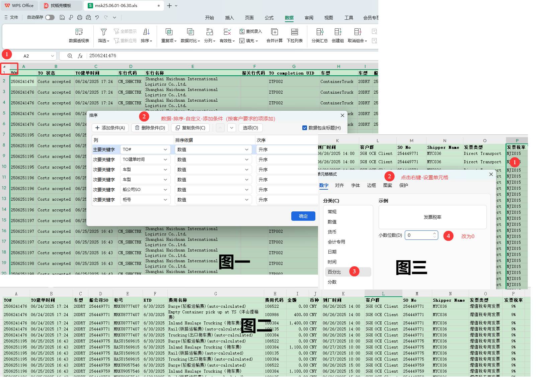Confirm sort with 确定 button
The width and height of the screenshot is (538, 392).
pyautogui.click(x=303, y=216)
